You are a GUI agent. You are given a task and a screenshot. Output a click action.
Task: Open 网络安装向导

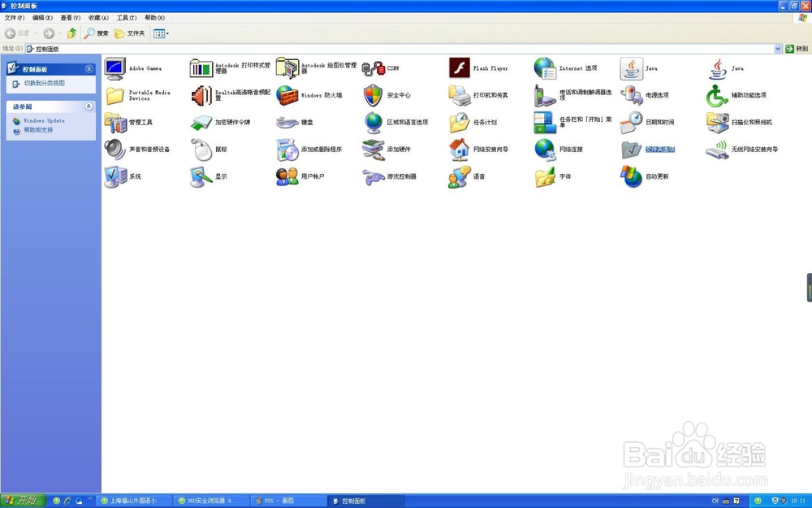(478, 150)
